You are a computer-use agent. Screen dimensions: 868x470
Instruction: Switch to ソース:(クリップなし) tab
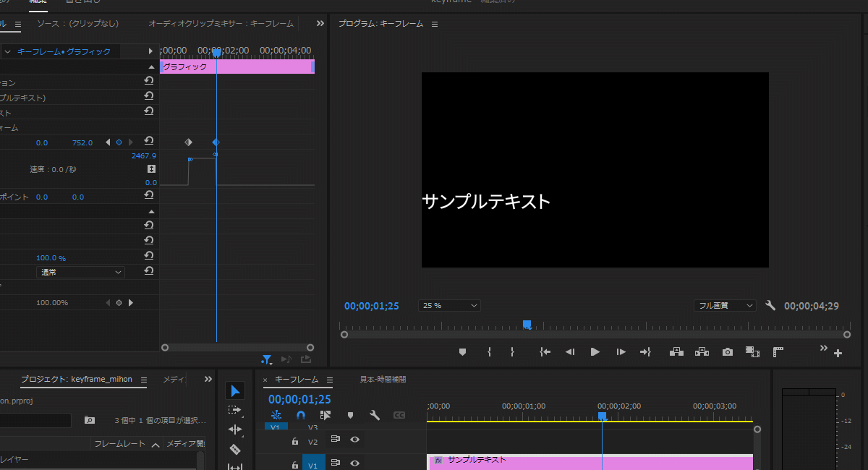(78, 24)
